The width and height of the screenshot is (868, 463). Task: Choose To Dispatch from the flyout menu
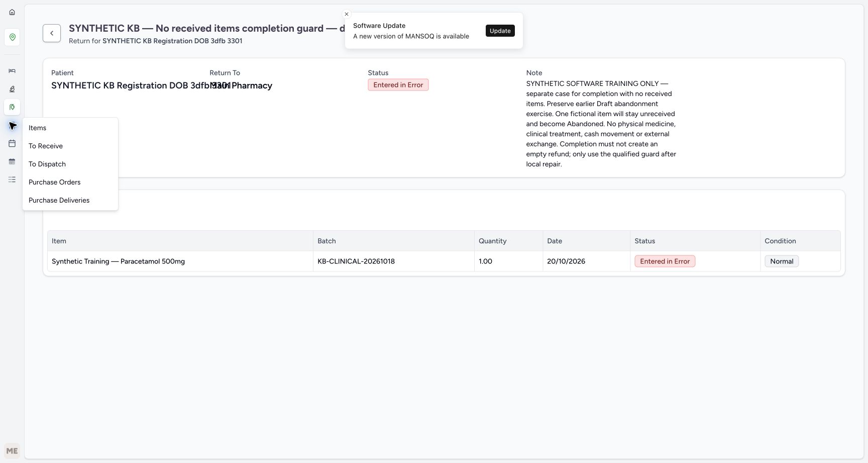coord(70,164)
